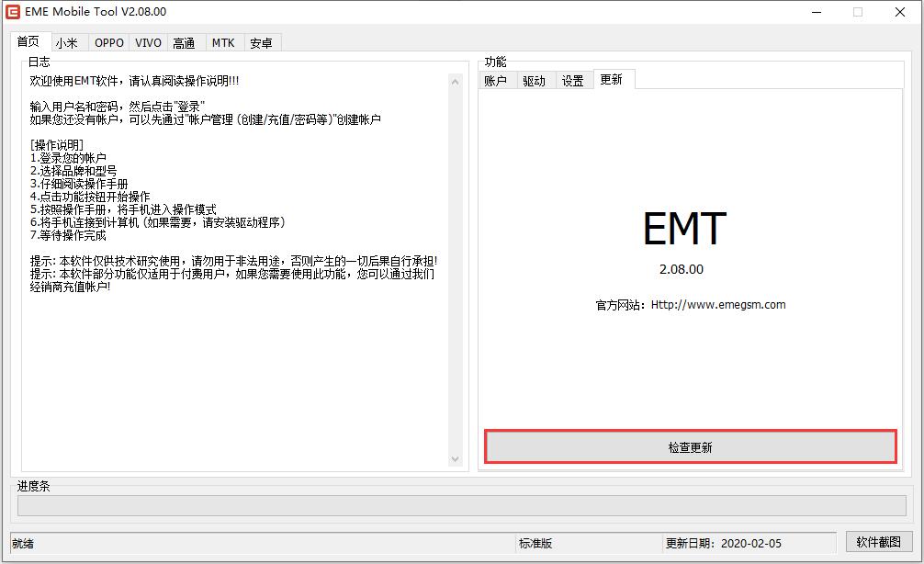
Task: Click log line 3.仔细阅读操作手册
Action: point(79,184)
